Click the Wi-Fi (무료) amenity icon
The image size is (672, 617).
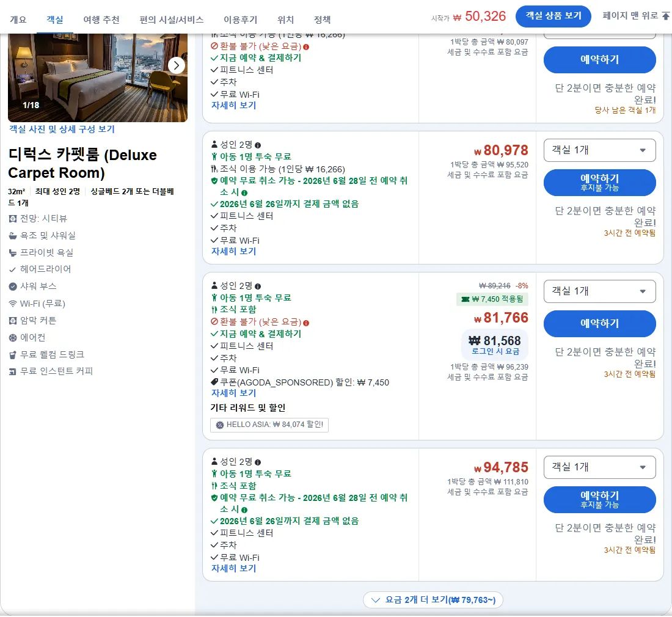click(13, 304)
